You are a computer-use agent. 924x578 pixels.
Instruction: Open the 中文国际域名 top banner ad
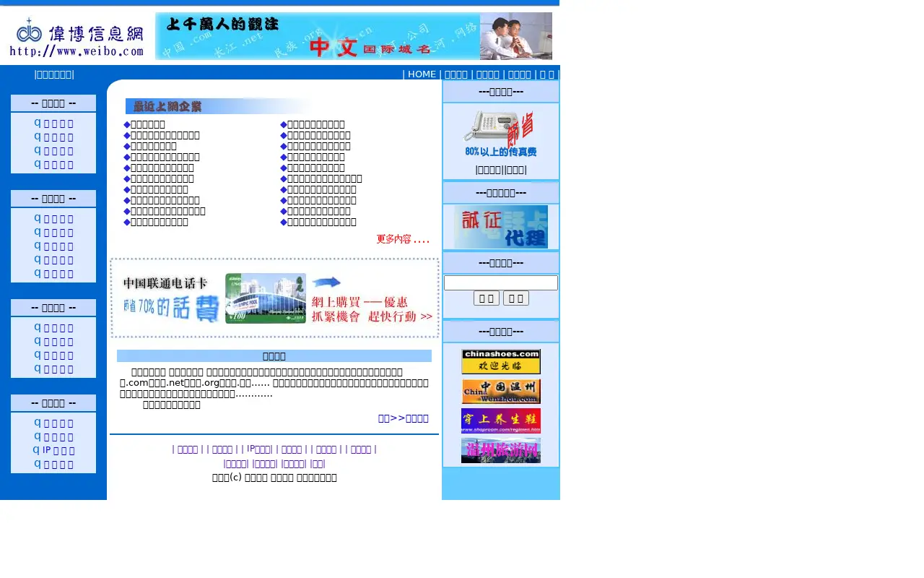354,36
